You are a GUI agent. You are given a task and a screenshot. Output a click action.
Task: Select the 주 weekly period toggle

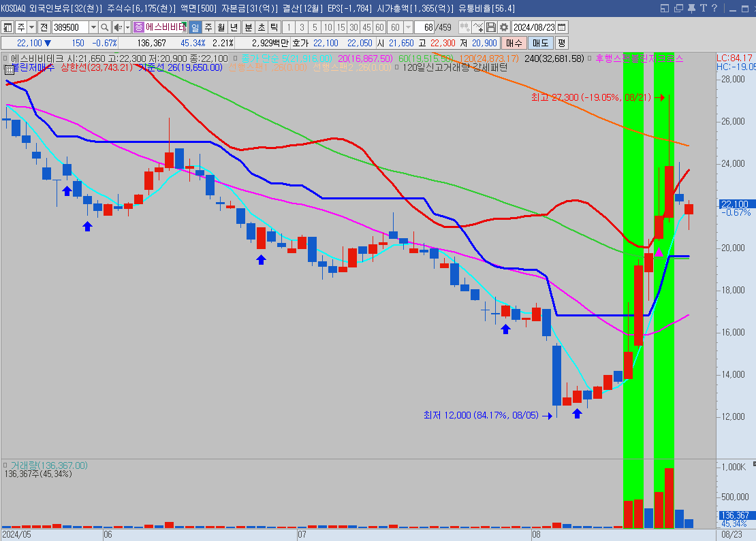208,27
